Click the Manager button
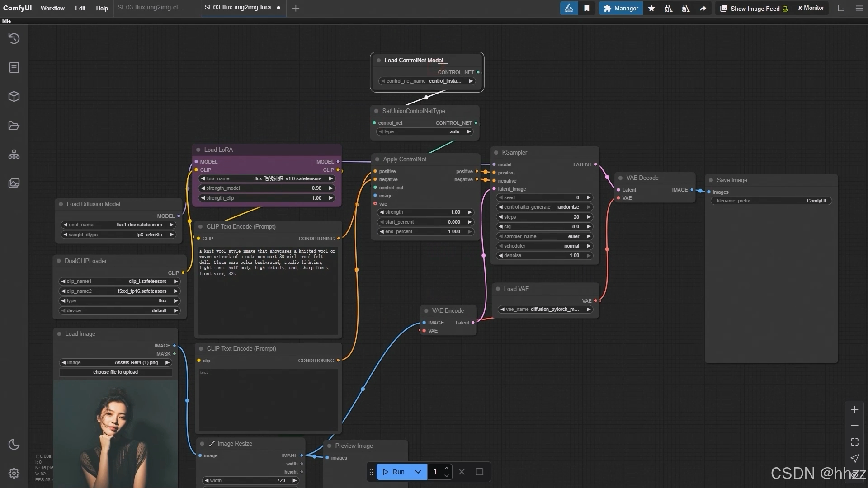The image size is (868, 488). [x=621, y=8]
